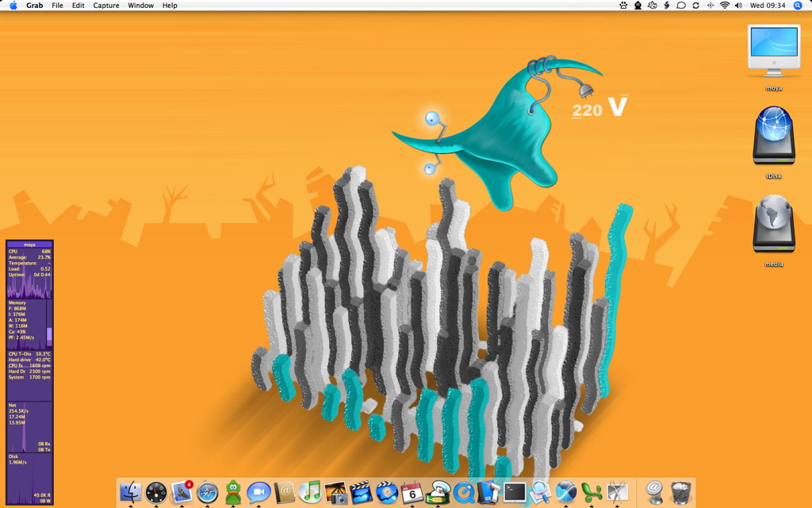Click the 'moya' title of monitor widget
This screenshot has height=508, width=812.
[29, 244]
